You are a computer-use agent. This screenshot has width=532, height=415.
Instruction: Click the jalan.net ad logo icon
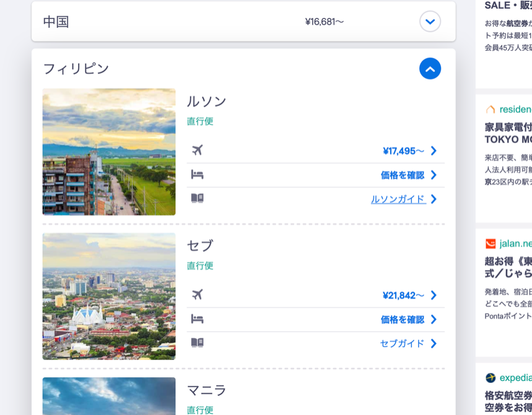pos(491,243)
